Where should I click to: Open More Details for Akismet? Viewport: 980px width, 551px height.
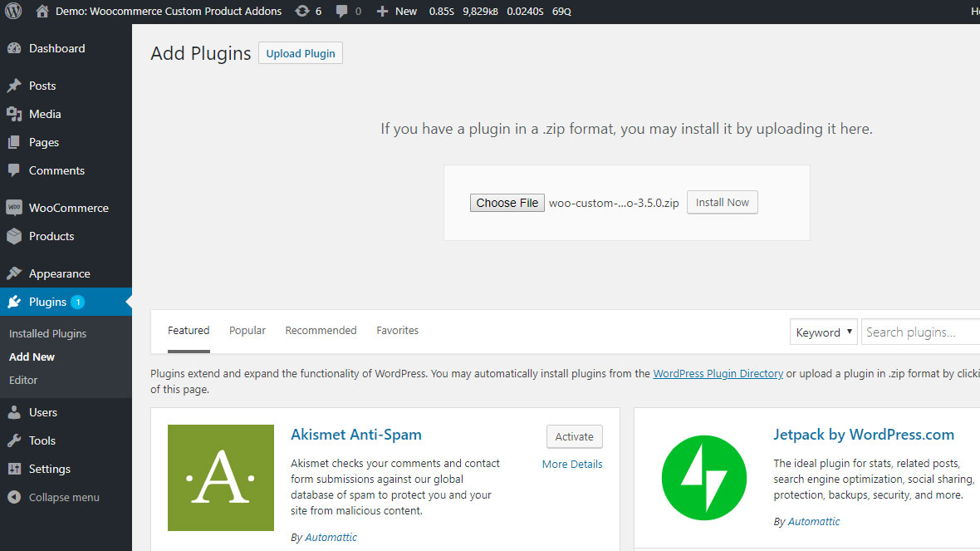pyautogui.click(x=572, y=464)
